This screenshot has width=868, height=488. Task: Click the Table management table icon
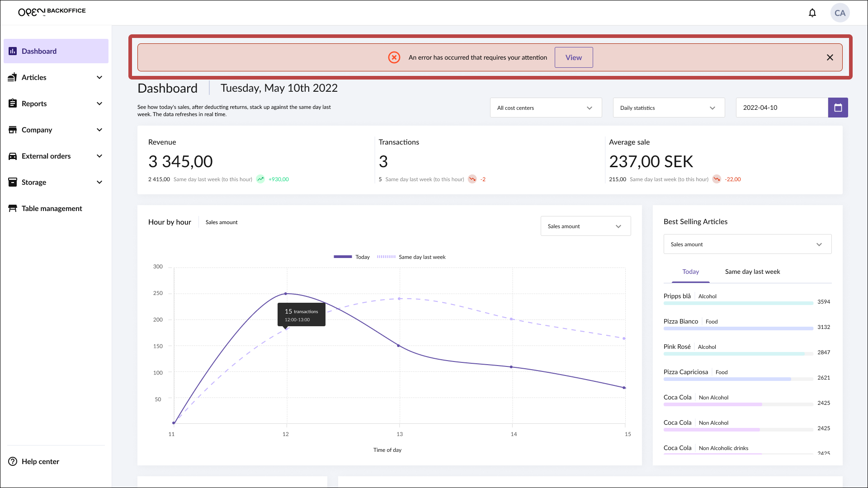click(x=13, y=208)
